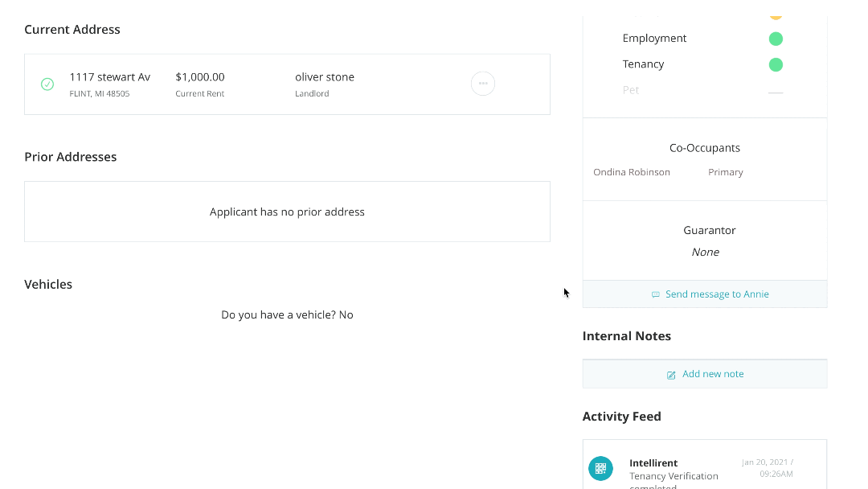Open co-occupant Ondina Robinson
Screen dimensions: 868x489
[632, 172]
